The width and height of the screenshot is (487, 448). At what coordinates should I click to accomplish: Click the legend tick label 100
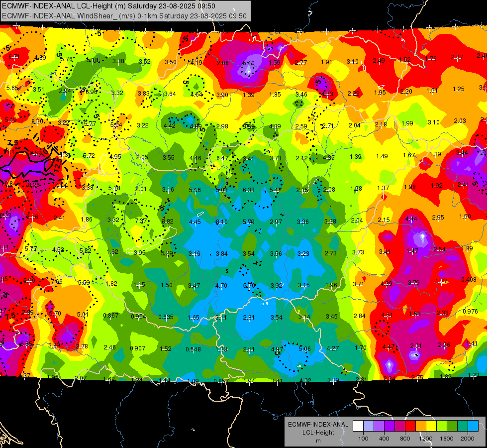click(363, 439)
